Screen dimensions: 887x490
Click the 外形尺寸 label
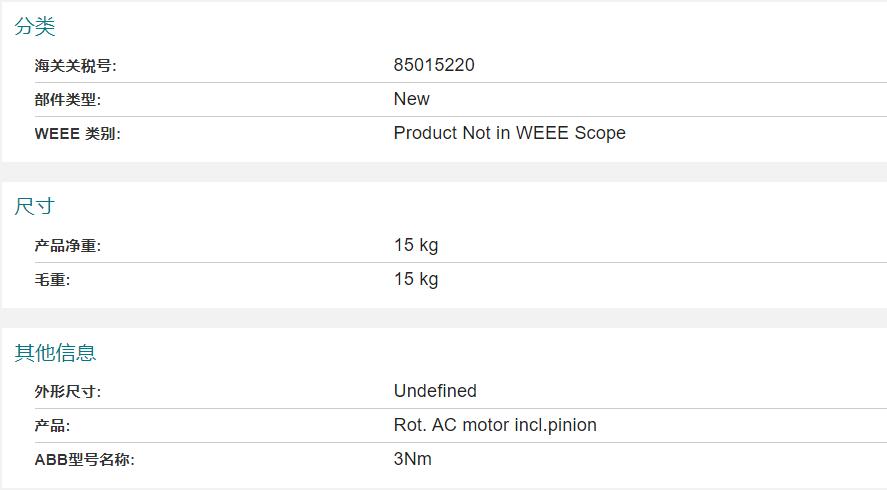[x=67, y=392]
